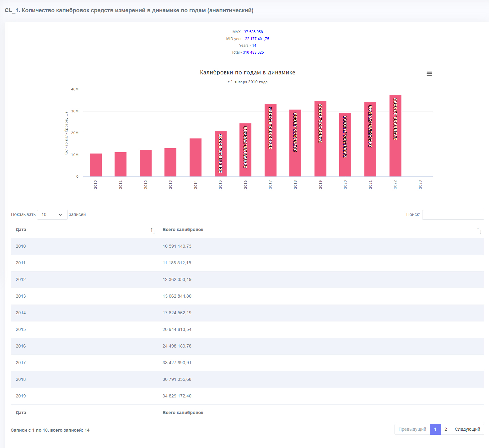489x448 pixels.
Task: Click the Предыдущий pagination button
Action: click(412, 429)
